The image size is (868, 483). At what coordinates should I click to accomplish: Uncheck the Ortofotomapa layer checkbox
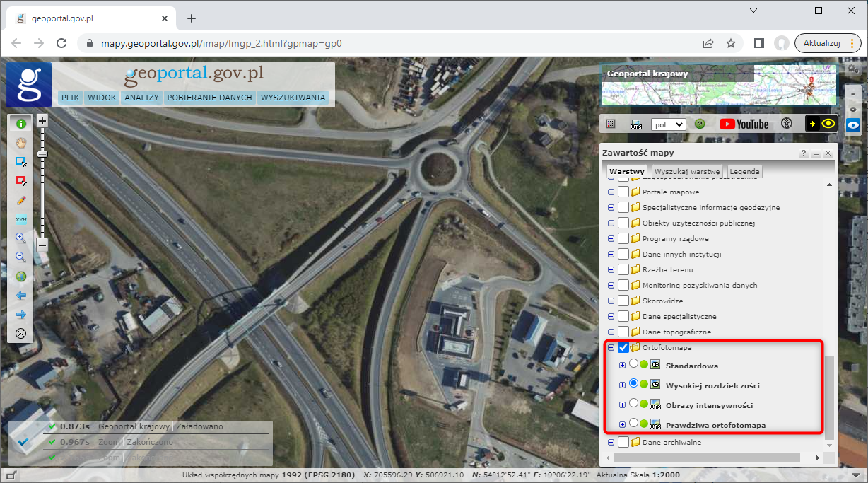click(x=623, y=348)
